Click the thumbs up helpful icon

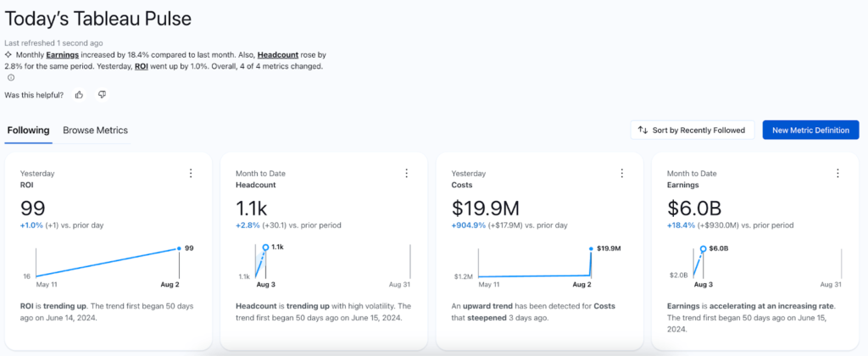point(79,95)
